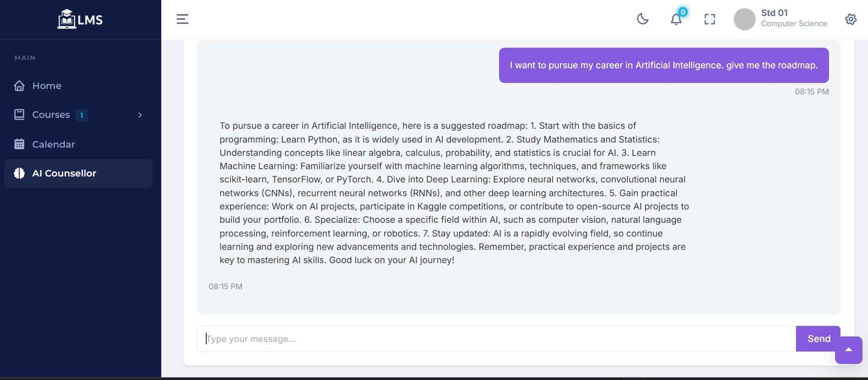868x380 pixels.
Task: Send the message with Send button
Action: coord(818,339)
